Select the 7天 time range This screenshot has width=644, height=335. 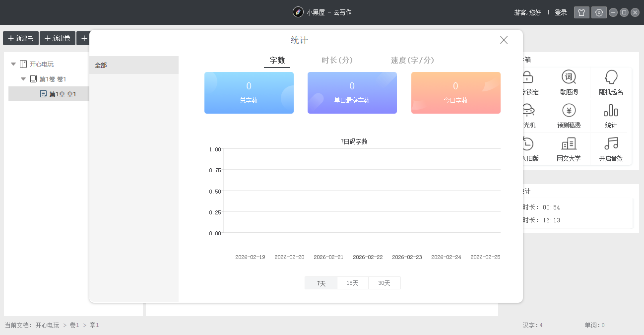click(x=321, y=282)
